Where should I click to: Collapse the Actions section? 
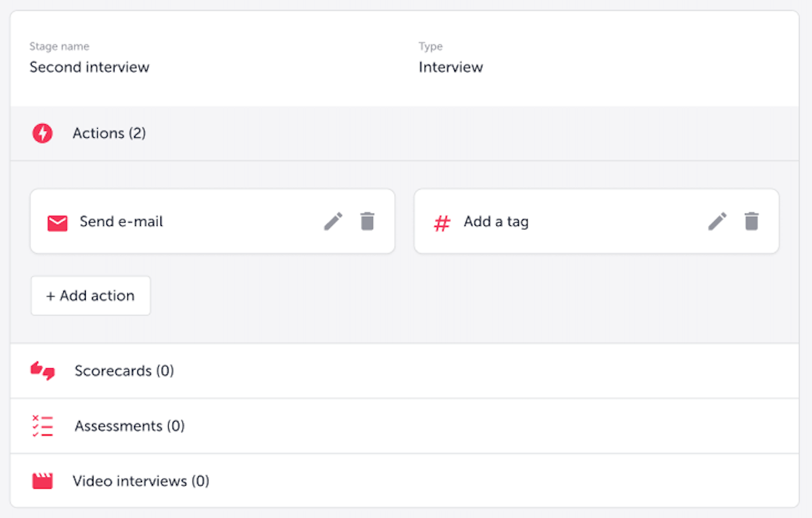[109, 133]
